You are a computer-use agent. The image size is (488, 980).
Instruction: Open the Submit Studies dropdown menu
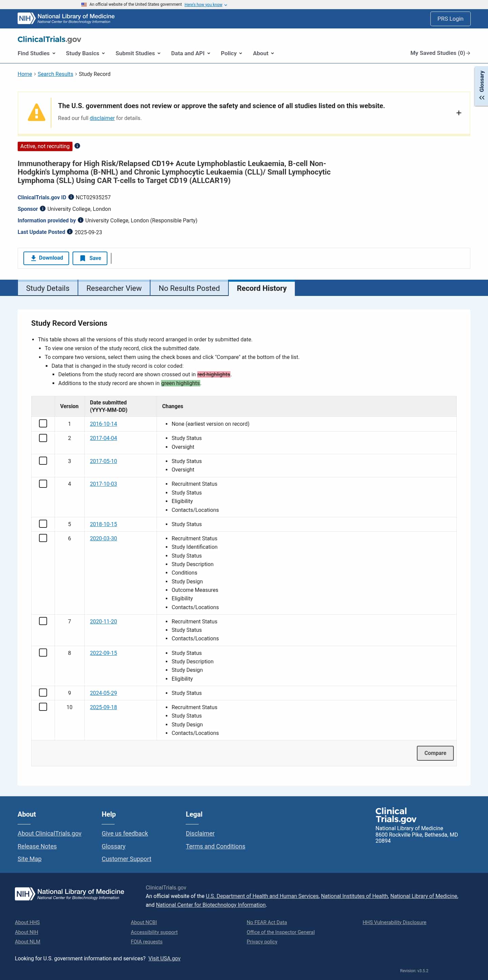(x=138, y=53)
